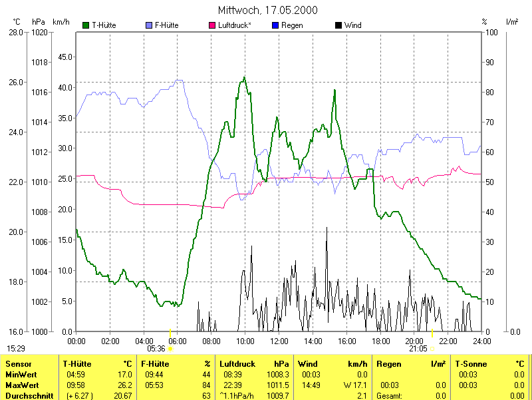Click the MaxWert row label
The width and height of the screenshot is (532, 400).
click(x=22, y=385)
